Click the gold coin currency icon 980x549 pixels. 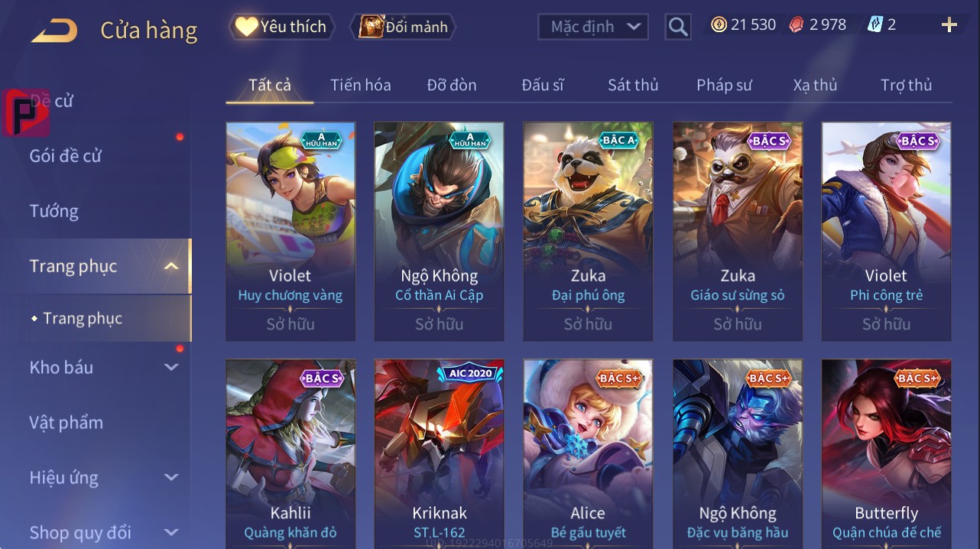point(719,24)
